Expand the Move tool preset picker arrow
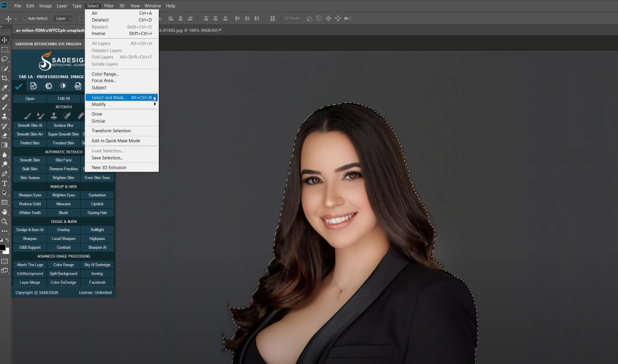 (16, 18)
